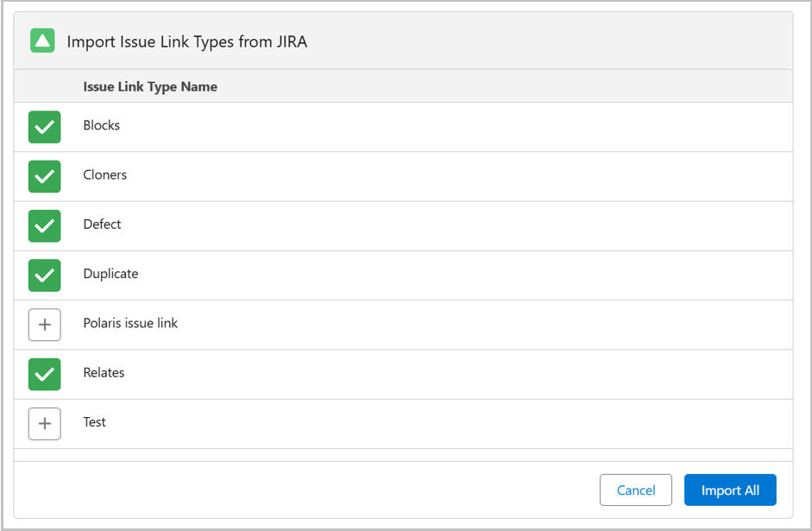Toggle the checkmark next to Defect
Screen dimensions: 812x531
coord(45,225)
